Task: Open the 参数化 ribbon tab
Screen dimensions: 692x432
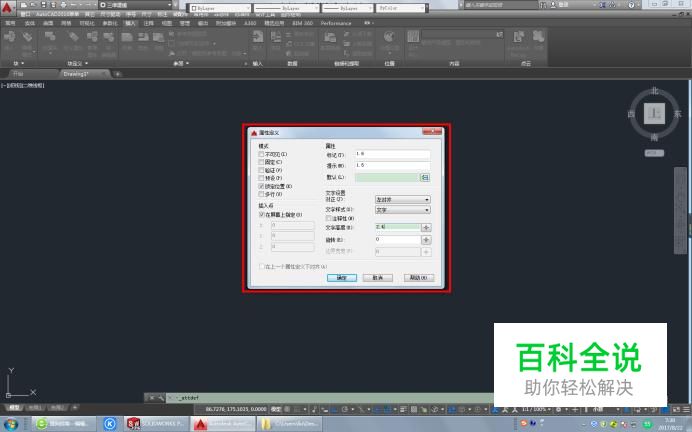Action: pyautogui.click(x=110, y=23)
